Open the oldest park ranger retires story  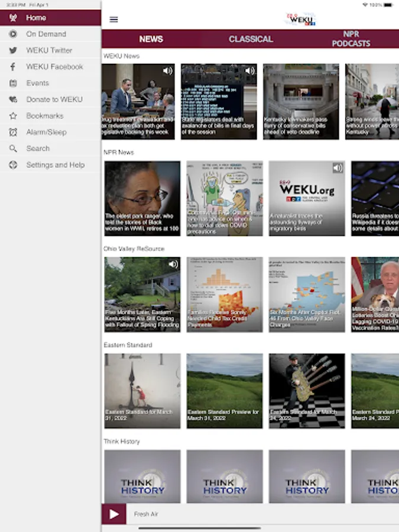(142, 198)
